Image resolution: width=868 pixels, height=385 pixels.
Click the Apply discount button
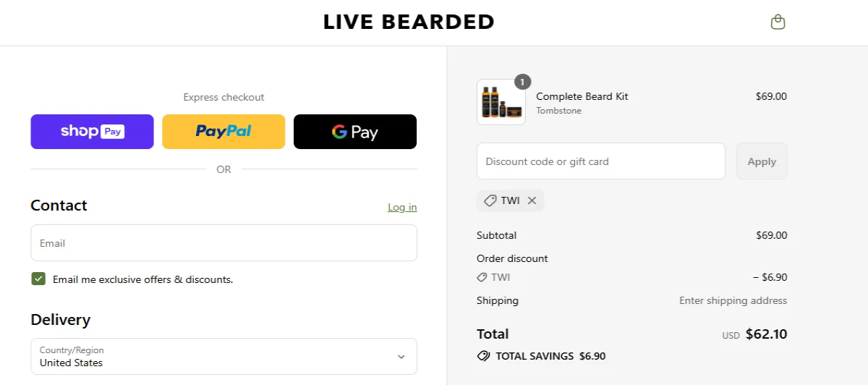tap(762, 161)
